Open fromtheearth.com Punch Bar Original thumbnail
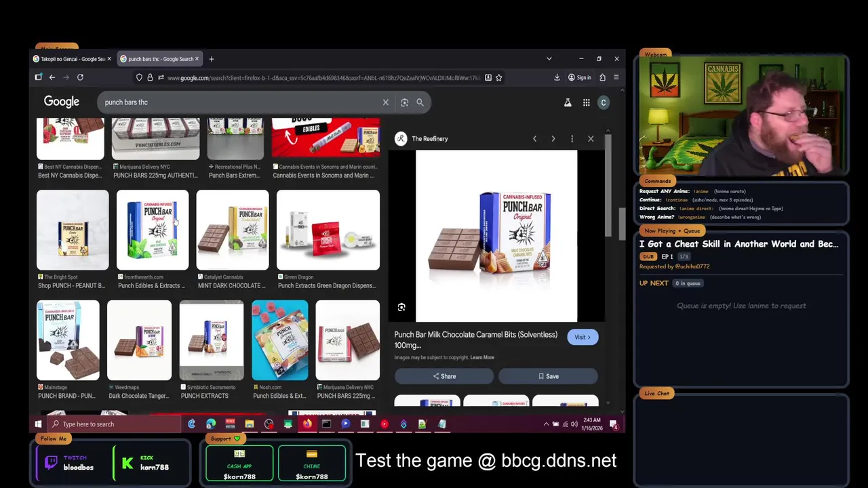Viewport: 868px width, 488px height. [153, 230]
